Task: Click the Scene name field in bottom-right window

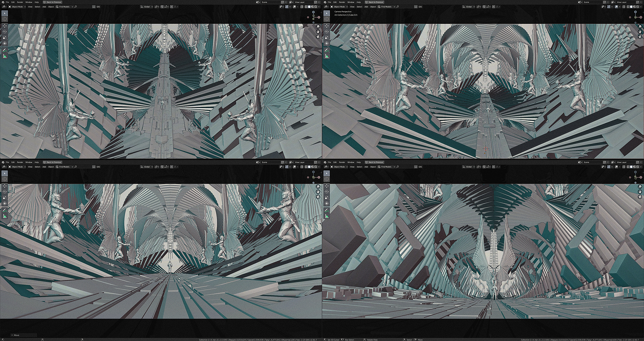Action: (593, 162)
